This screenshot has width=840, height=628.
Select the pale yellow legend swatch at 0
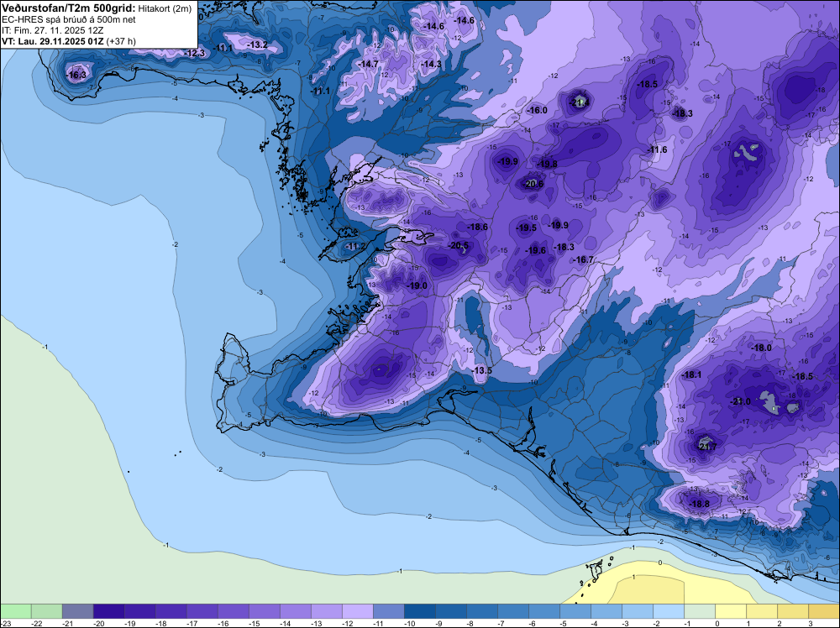click(730, 611)
